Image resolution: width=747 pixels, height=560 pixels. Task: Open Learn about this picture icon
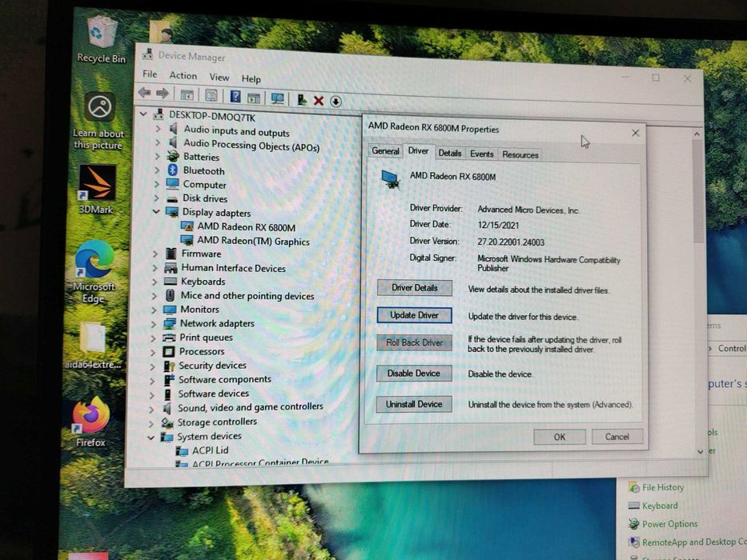point(99,122)
